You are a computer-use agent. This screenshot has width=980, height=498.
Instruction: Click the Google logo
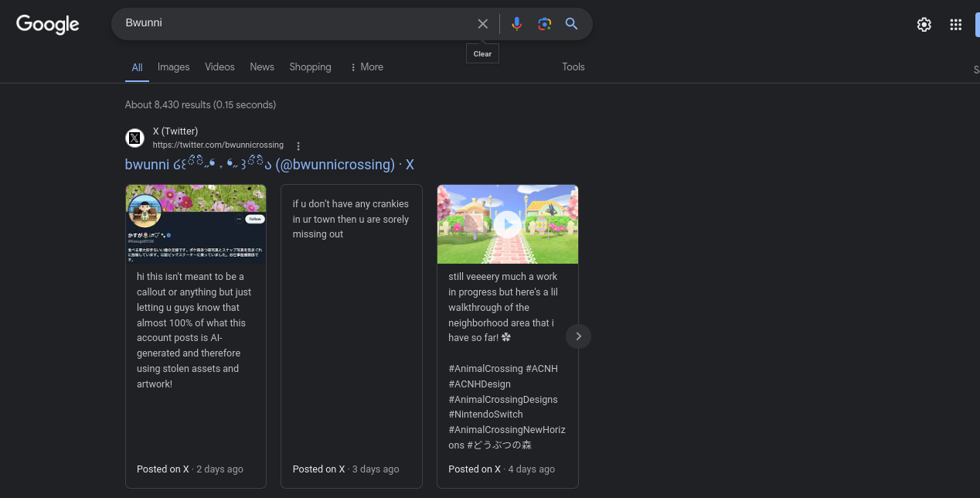tap(48, 24)
